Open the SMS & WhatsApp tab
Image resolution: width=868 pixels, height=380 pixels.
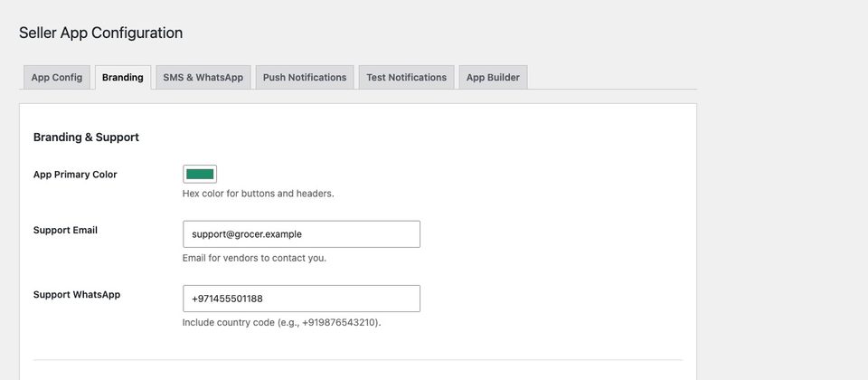pyautogui.click(x=203, y=78)
